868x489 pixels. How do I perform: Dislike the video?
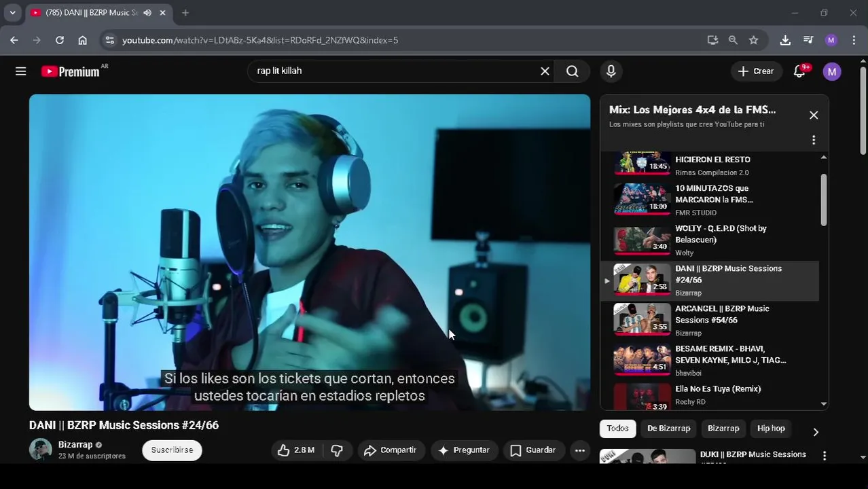337,450
